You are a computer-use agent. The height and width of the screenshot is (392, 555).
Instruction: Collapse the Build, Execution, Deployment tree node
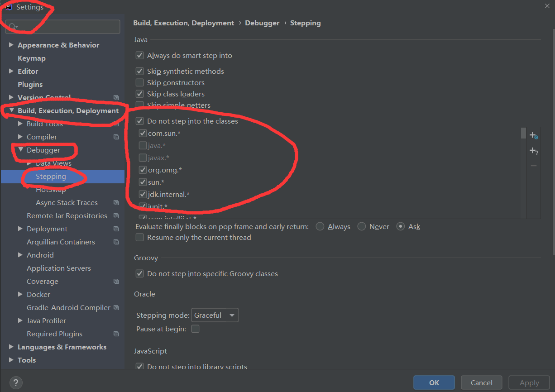coord(11,110)
